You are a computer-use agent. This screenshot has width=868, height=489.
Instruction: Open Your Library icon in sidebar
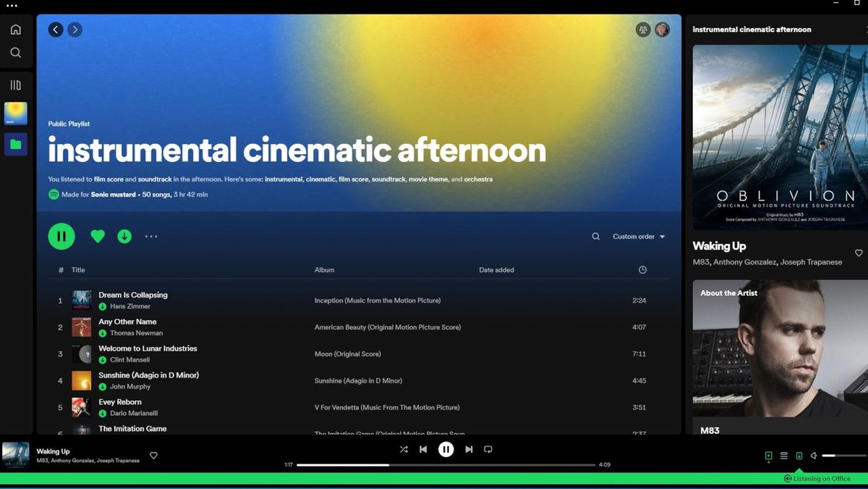(15, 85)
